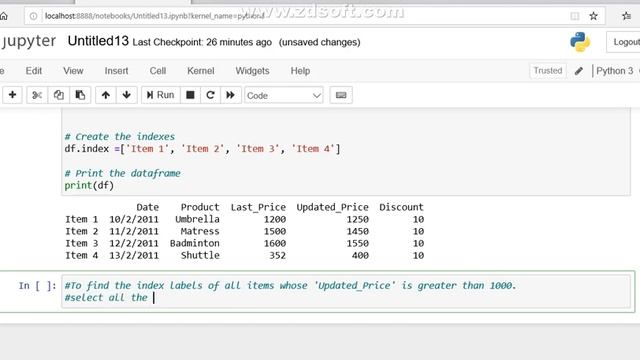Open the Widgets menu
640x360 pixels.
(x=252, y=71)
